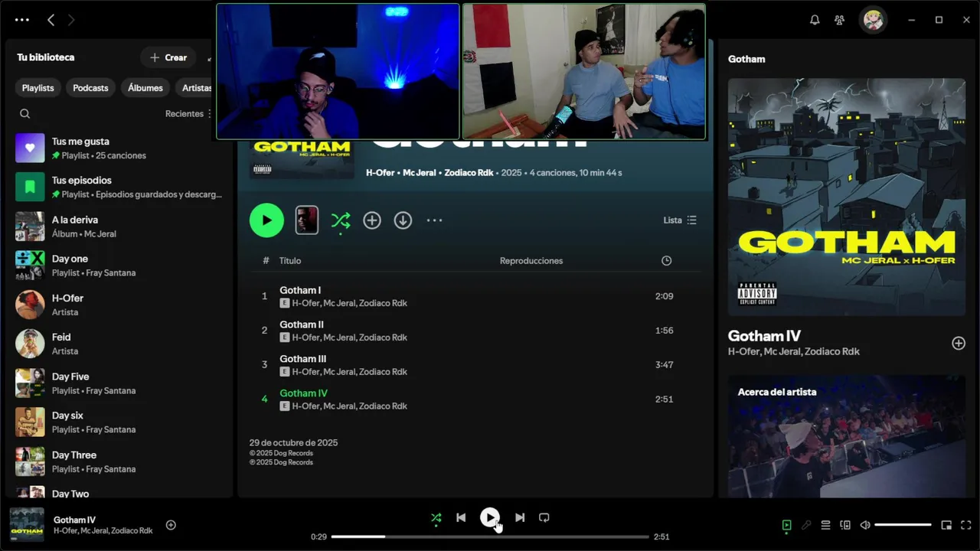Open the album cover preview thumbnail
Image resolution: width=980 pixels, height=551 pixels.
coord(307,220)
